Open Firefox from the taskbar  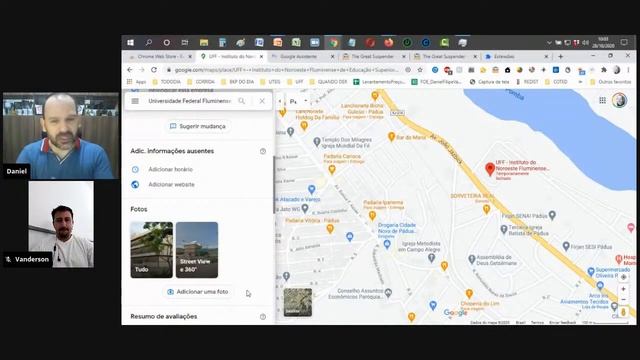point(389,42)
